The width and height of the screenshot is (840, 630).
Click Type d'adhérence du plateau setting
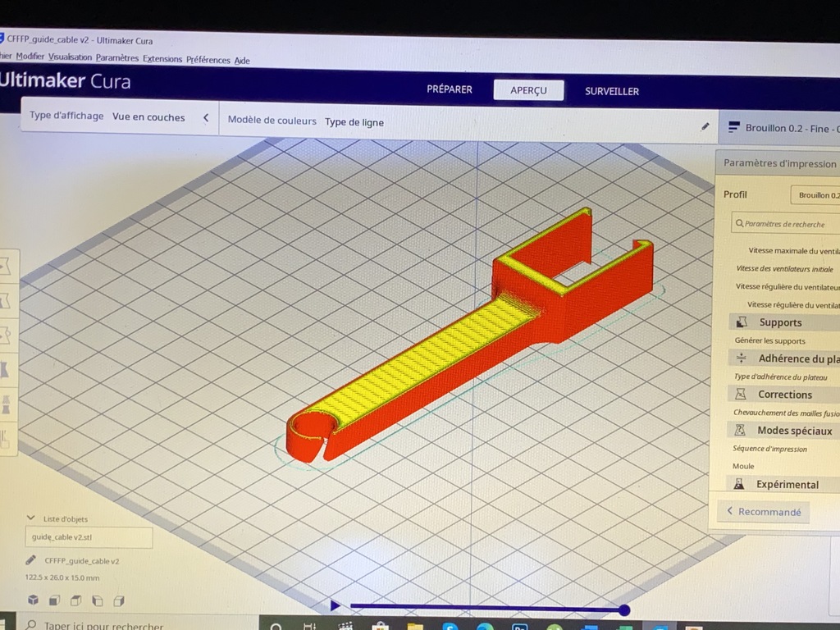pos(781,377)
